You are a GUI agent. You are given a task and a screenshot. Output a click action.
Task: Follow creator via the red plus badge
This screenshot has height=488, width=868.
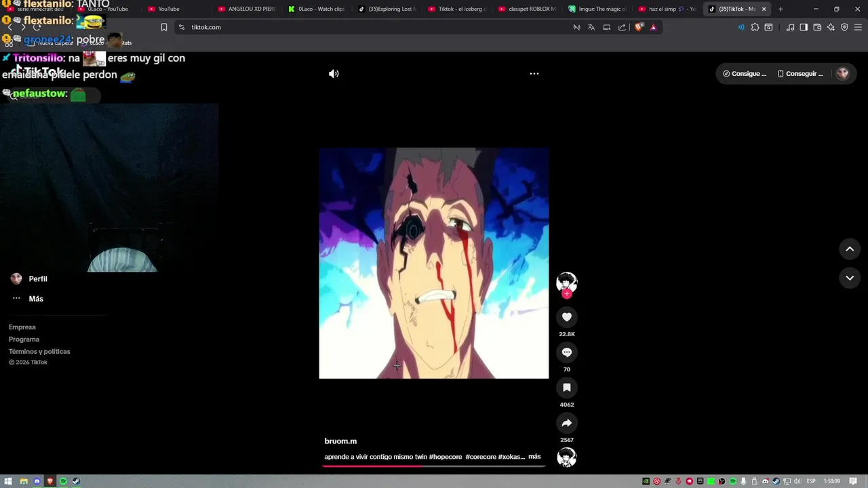click(567, 293)
